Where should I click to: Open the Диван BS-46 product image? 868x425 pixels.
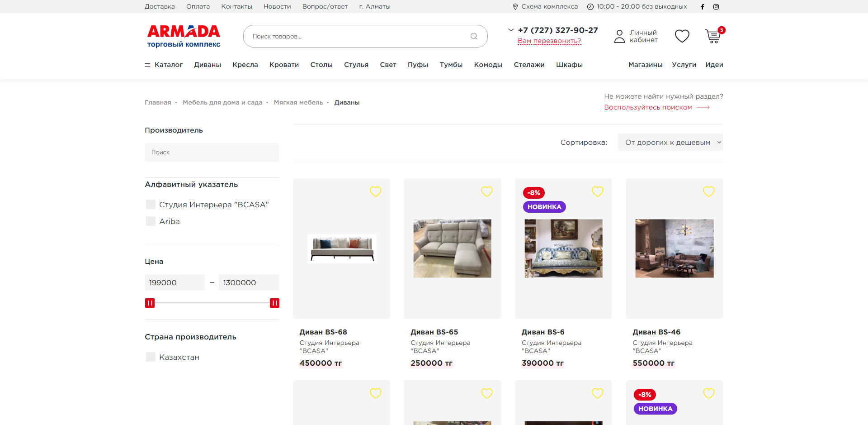click(x=675, y=248)
